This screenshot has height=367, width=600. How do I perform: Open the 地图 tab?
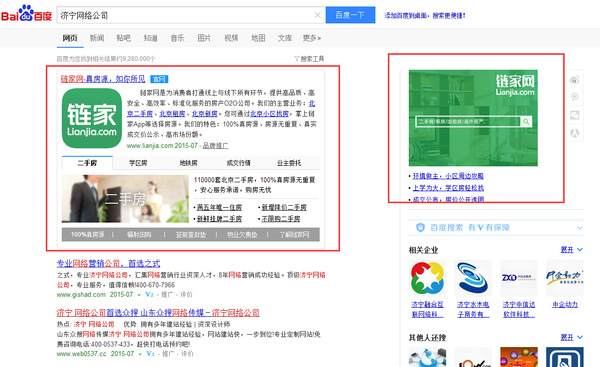coord(258,38)
